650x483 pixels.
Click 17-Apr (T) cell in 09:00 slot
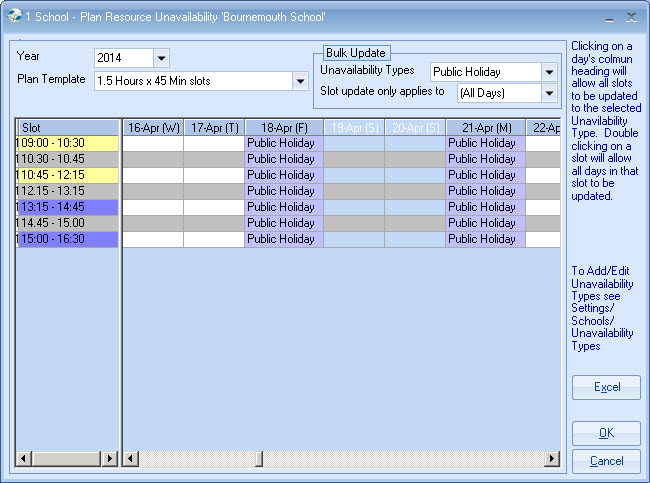(213, 143)
